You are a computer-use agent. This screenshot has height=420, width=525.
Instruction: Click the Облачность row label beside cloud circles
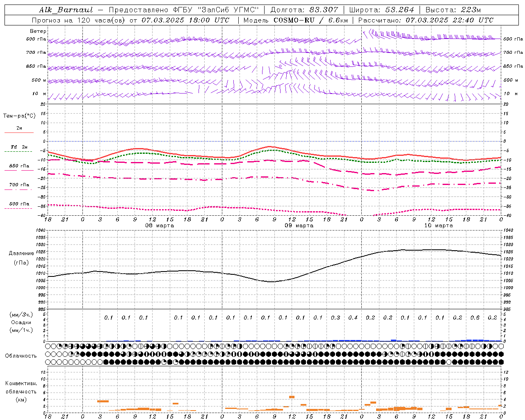point(21,356)
